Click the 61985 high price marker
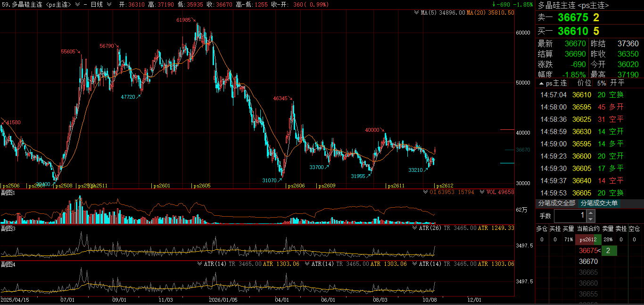Screen dimensions: 644x305 tap(184, 20)
